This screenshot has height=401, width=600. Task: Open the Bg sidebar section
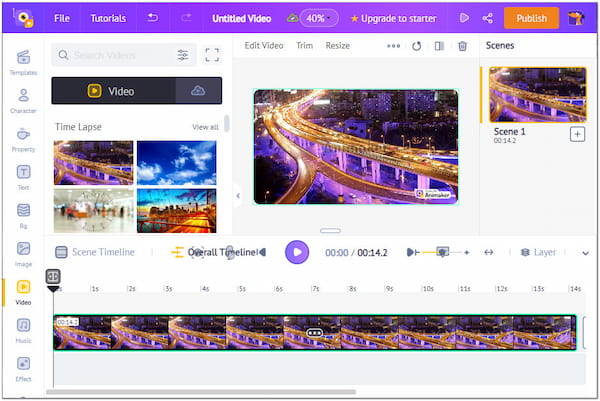[x=23, y=215]
